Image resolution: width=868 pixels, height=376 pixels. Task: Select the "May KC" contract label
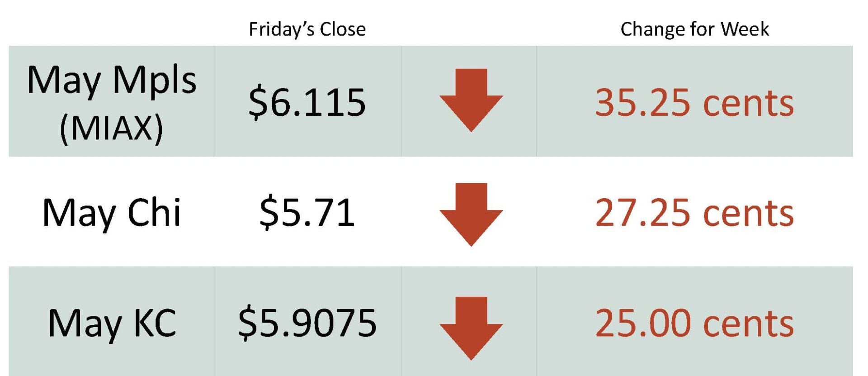click(x=112, y=323)
